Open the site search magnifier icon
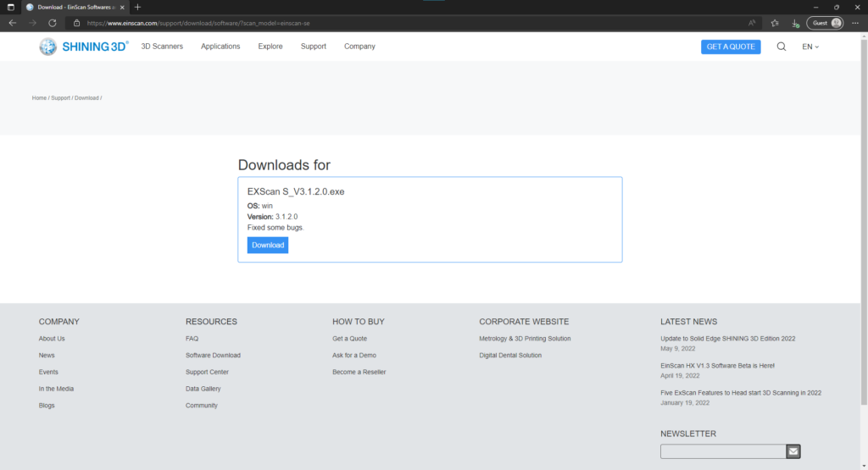Image resolution: width=868 pixels, height=470 pixels. (x=781, y=47)
